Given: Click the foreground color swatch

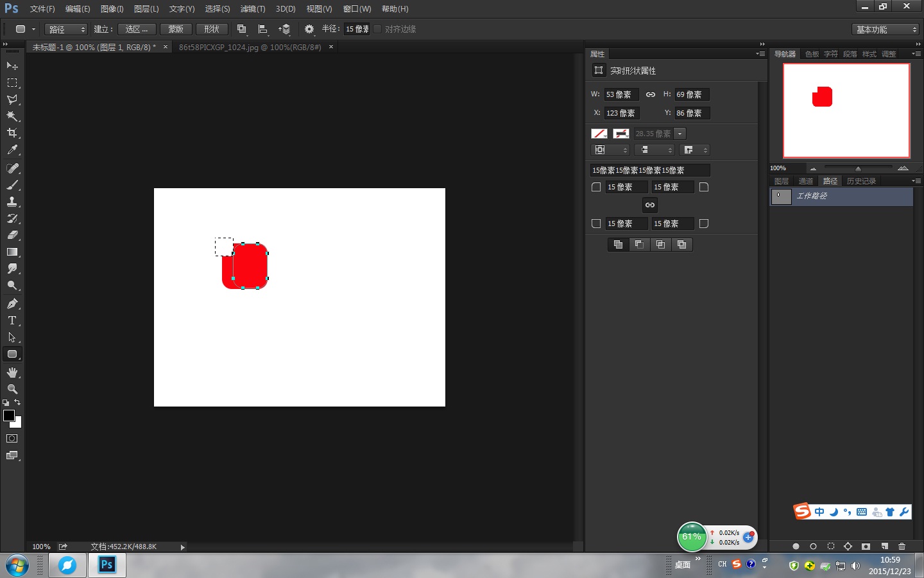Looking at the screenshot, I should click(x=9, y=416).
